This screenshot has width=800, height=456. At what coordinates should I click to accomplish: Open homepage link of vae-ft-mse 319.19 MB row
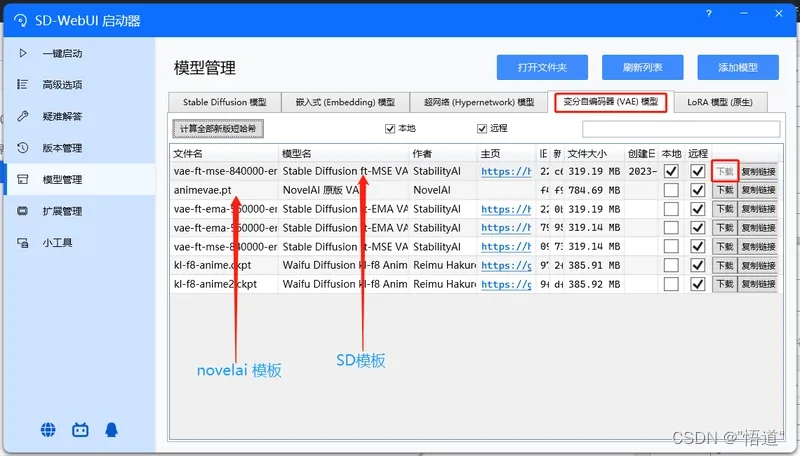point(506,172)
